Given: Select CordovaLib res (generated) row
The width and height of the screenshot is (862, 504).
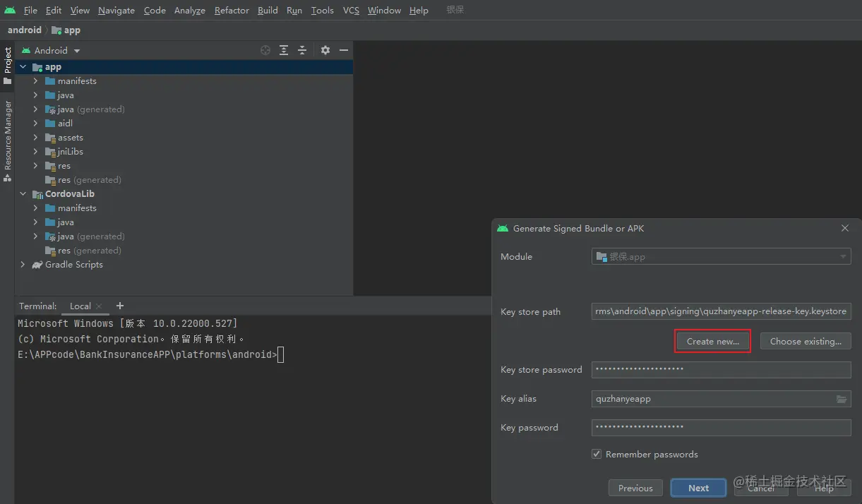Looking at the screenshot, I should [x=184, y=251].
